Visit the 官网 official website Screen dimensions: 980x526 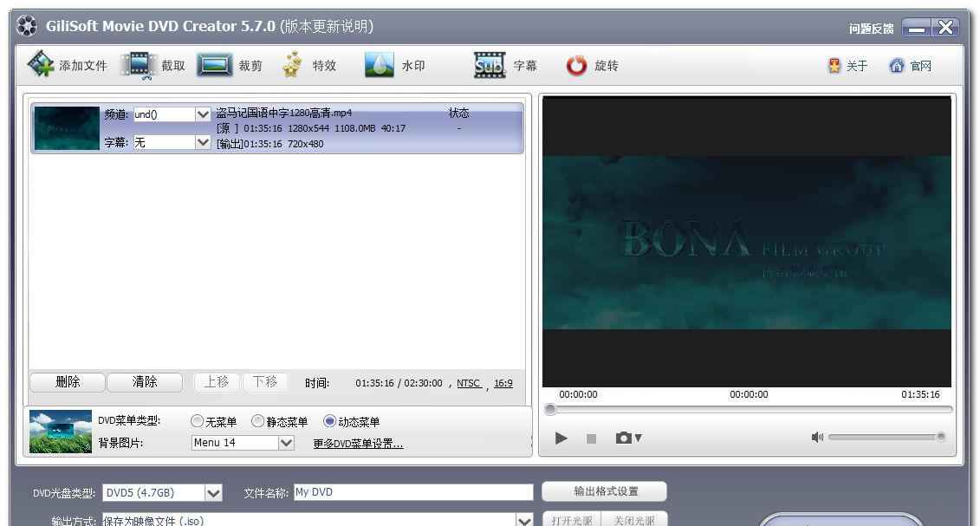pyautogui.click(x=910, y=66)
